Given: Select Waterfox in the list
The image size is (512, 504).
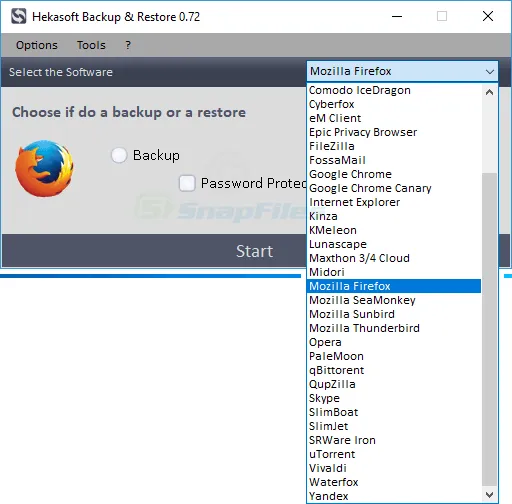Looking at the screenshot, I should click(394, 482).
